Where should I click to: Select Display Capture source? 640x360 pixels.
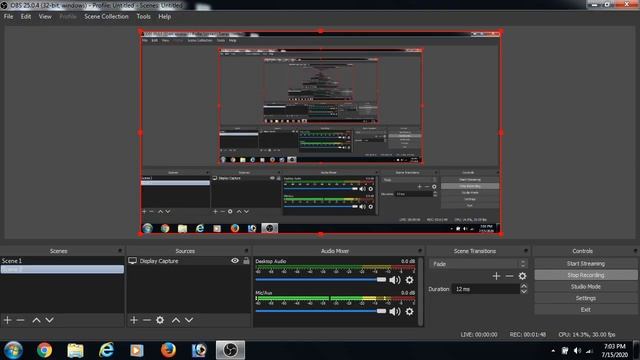158,261
